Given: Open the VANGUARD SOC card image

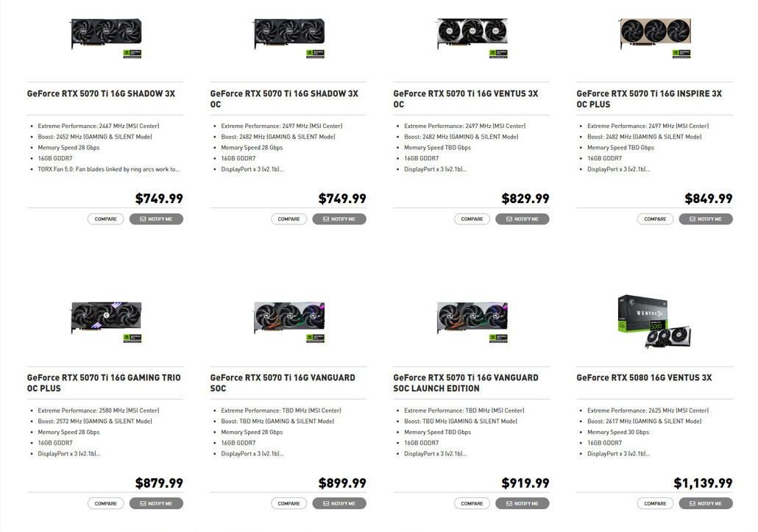Looking at the screenshot, I should click(x=289, y=322).
